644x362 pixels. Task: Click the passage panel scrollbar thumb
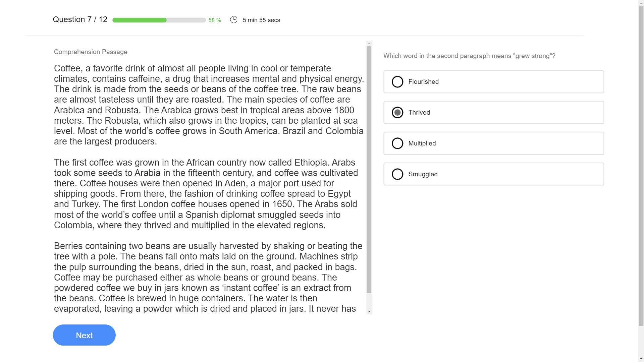pyautogui.click(x=369, y=169)
